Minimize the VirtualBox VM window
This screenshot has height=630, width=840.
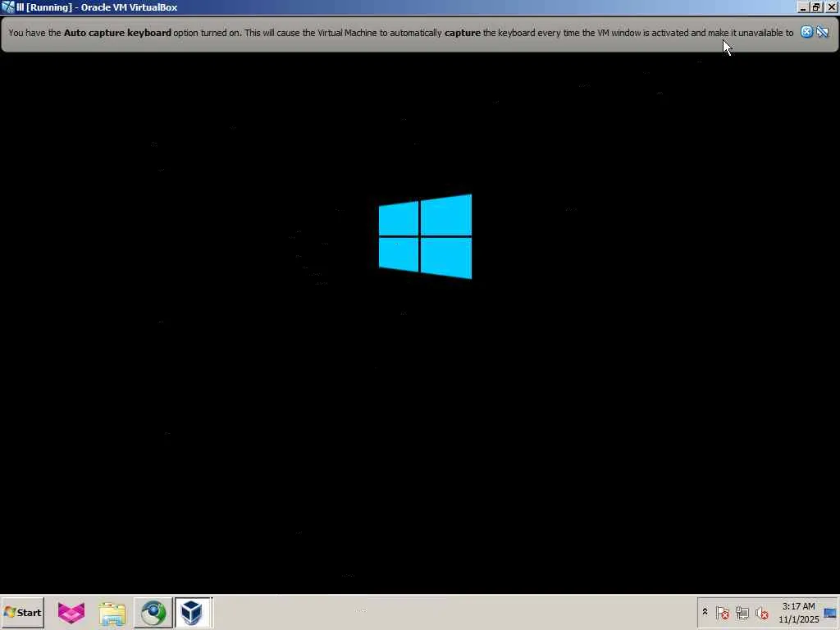[803, 7]
